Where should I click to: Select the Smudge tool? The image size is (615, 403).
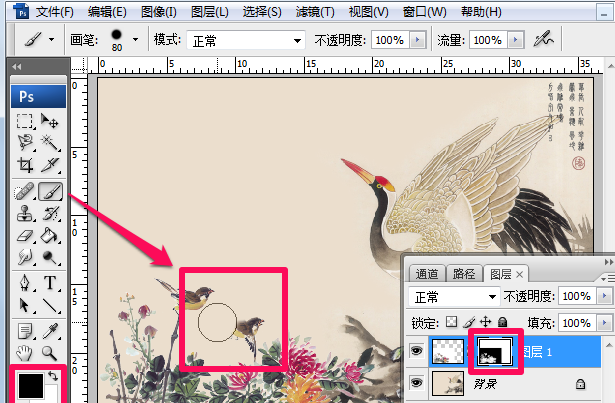(25, 257)
